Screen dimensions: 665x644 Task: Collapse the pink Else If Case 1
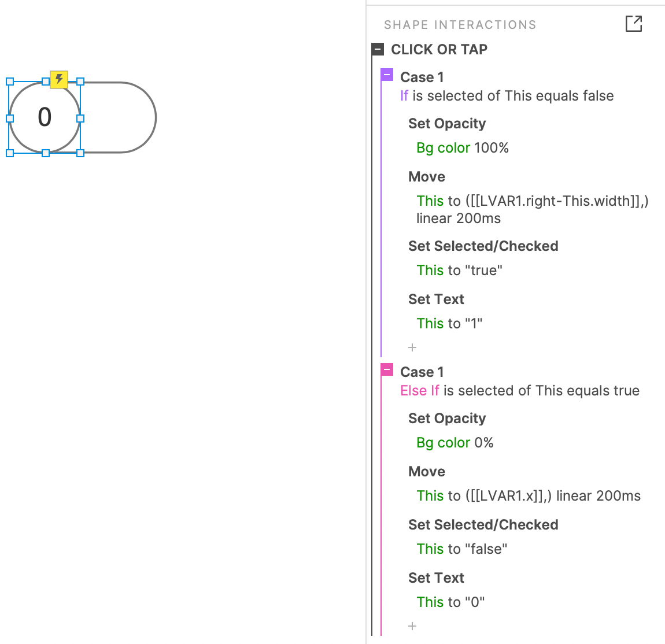point(387,369)
